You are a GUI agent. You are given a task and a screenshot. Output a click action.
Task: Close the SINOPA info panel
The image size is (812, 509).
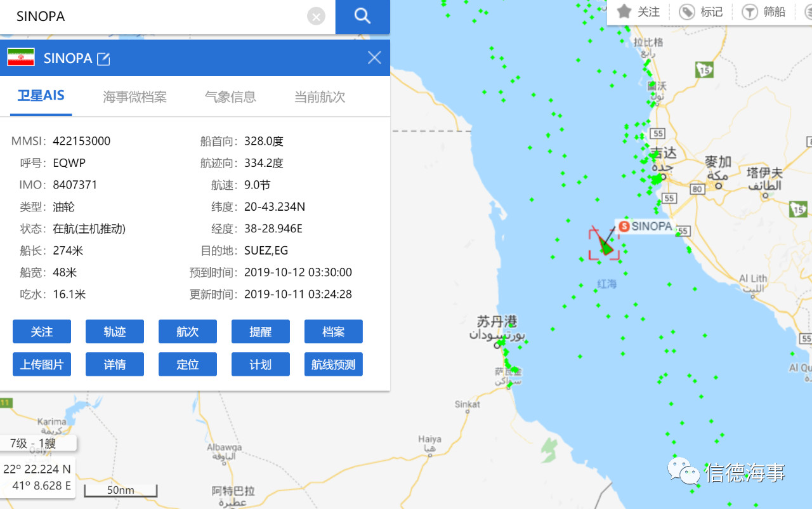coord(374,58)
